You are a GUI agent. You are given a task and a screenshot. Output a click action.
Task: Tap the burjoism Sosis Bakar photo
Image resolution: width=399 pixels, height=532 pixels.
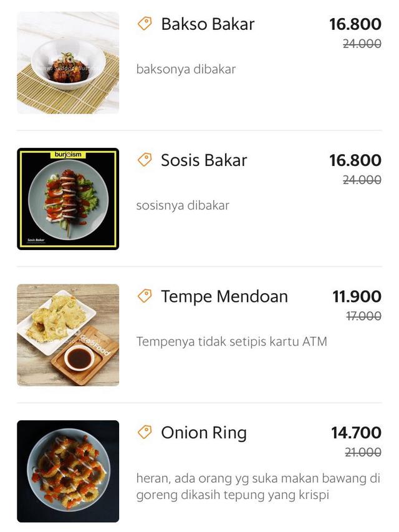(67, 197)
